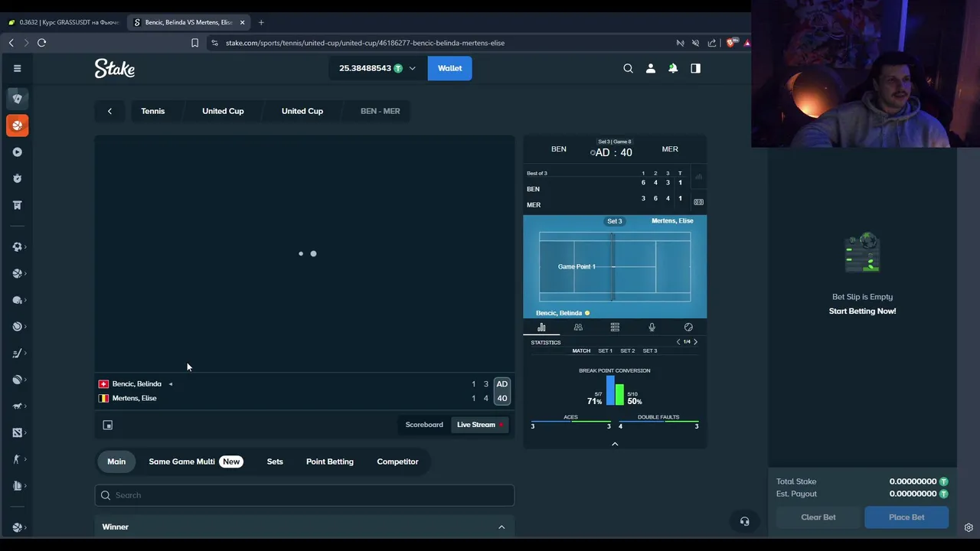
Task: Focus the markets Search field
Action: pos(305,495)
